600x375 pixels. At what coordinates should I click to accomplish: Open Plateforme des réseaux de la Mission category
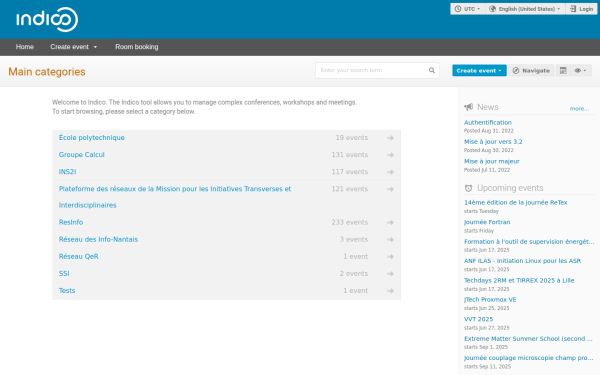[x=175, y=197]
